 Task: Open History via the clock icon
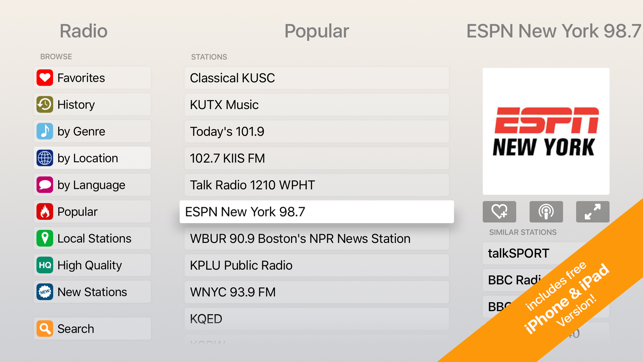coord(45,105)
